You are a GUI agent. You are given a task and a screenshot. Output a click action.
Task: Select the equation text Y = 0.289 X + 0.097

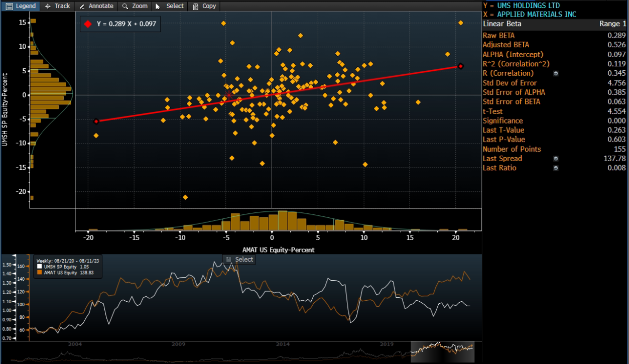point(126,24)
